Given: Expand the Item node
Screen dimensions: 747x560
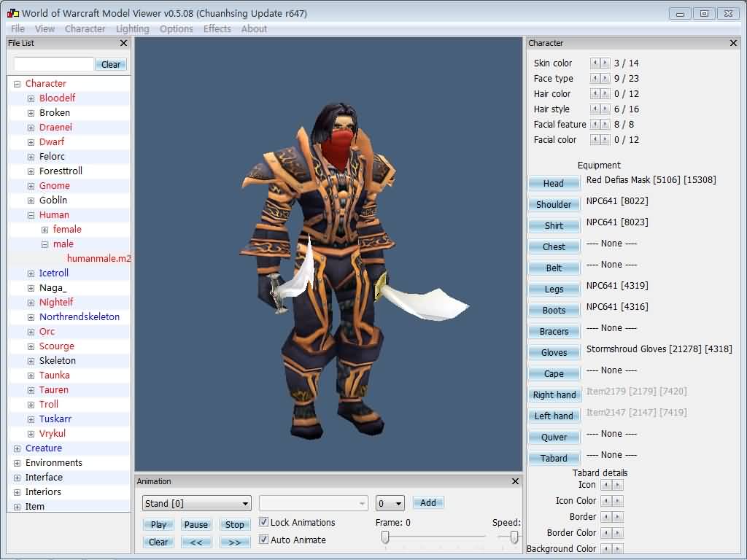Looking at the screenshot, I should point(18,507).
